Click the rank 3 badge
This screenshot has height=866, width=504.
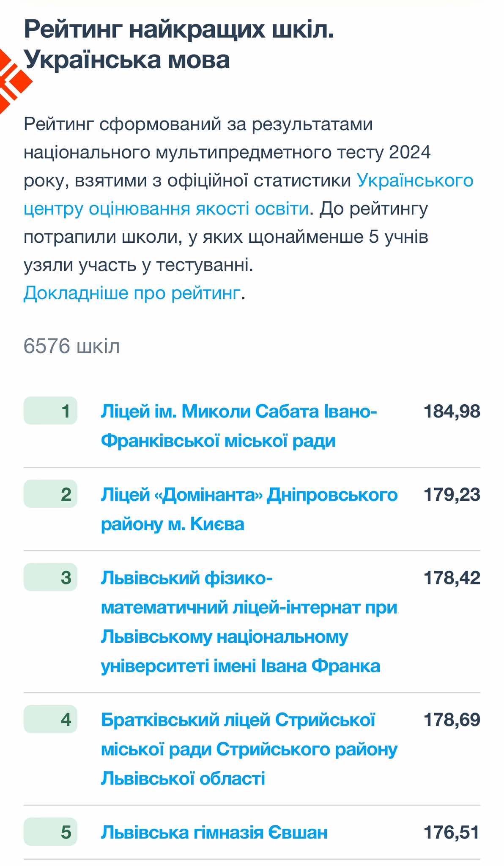(50, 577)
